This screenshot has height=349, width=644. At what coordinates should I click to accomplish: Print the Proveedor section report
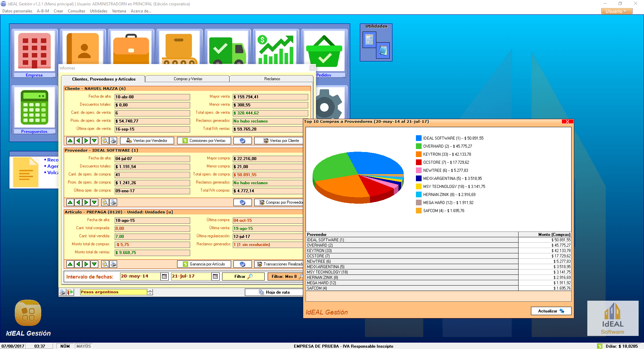113,202
